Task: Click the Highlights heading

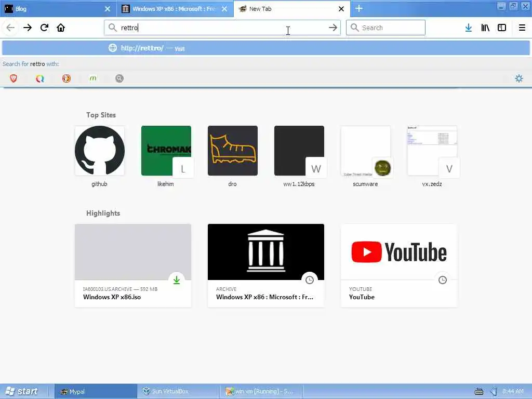Action: (x=103, y=213)
